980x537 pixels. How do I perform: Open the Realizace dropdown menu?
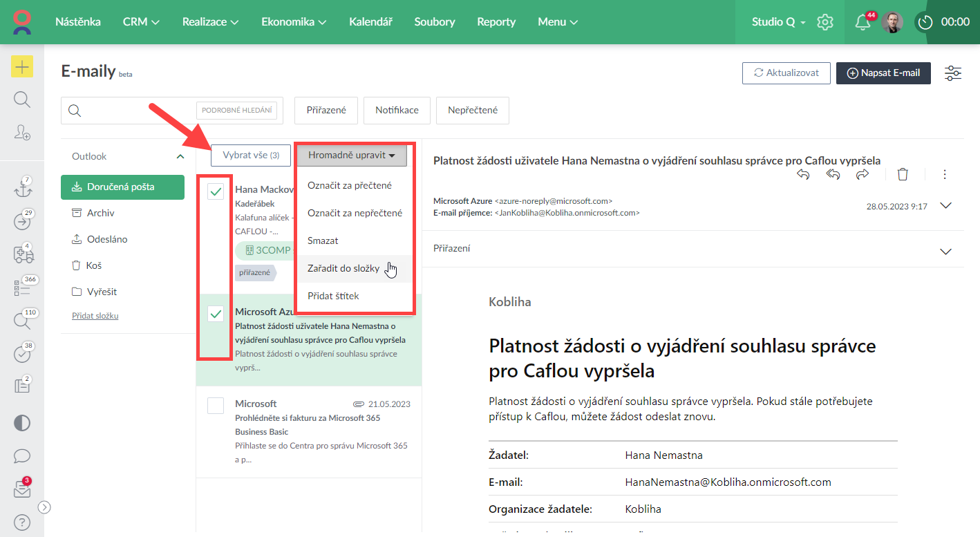point(210,22)
